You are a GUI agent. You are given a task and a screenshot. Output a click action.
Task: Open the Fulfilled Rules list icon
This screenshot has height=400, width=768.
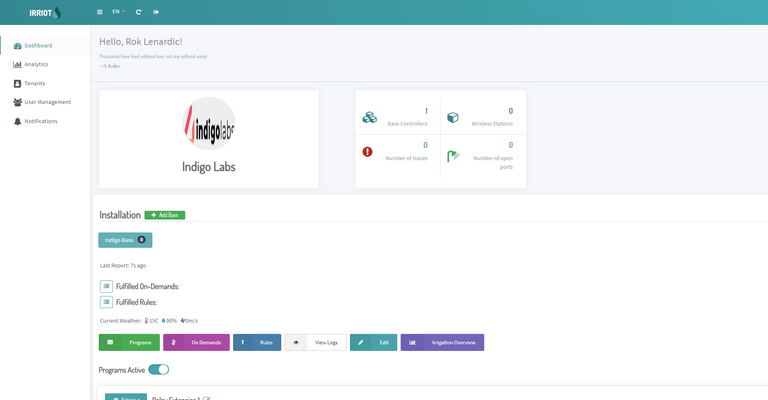point(106,302)
